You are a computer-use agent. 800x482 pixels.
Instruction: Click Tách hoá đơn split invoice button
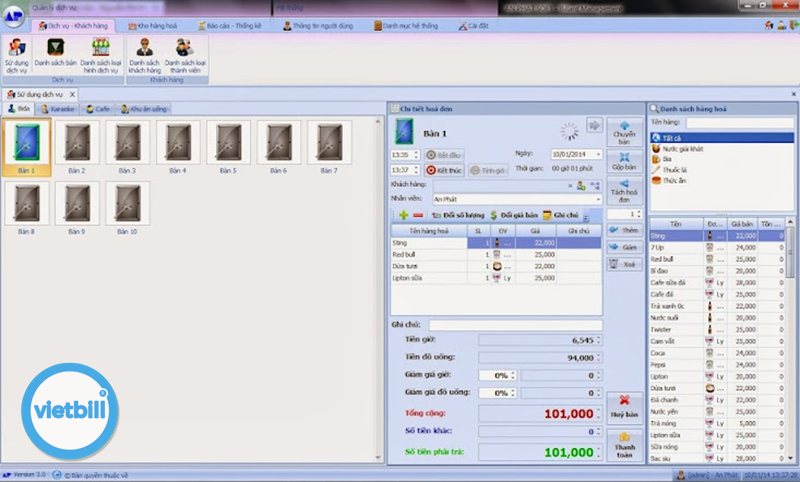[x=625, y=190]
